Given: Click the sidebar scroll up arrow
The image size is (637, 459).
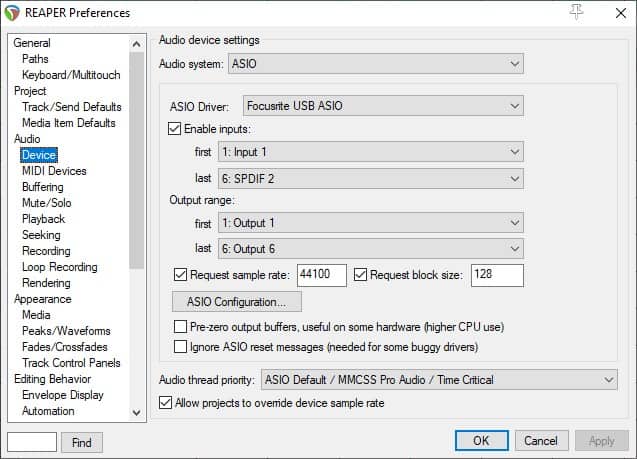Looking at the screenshot, I should pos(136,44).
